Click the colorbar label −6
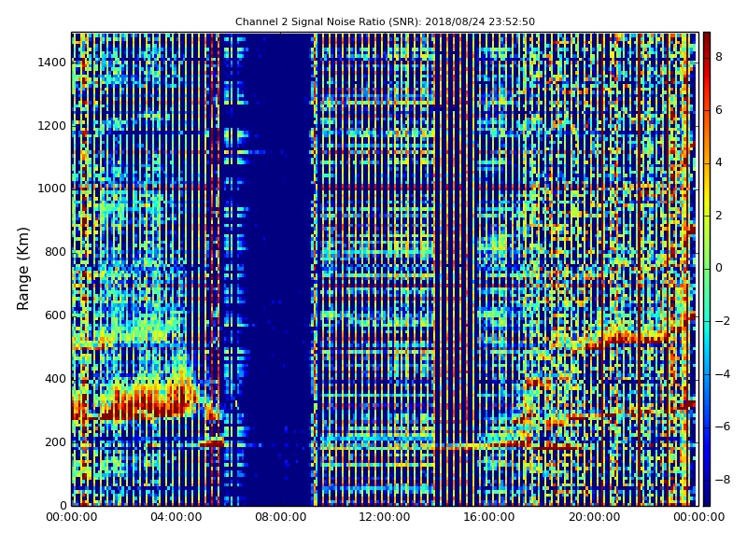 click(722, 427)
